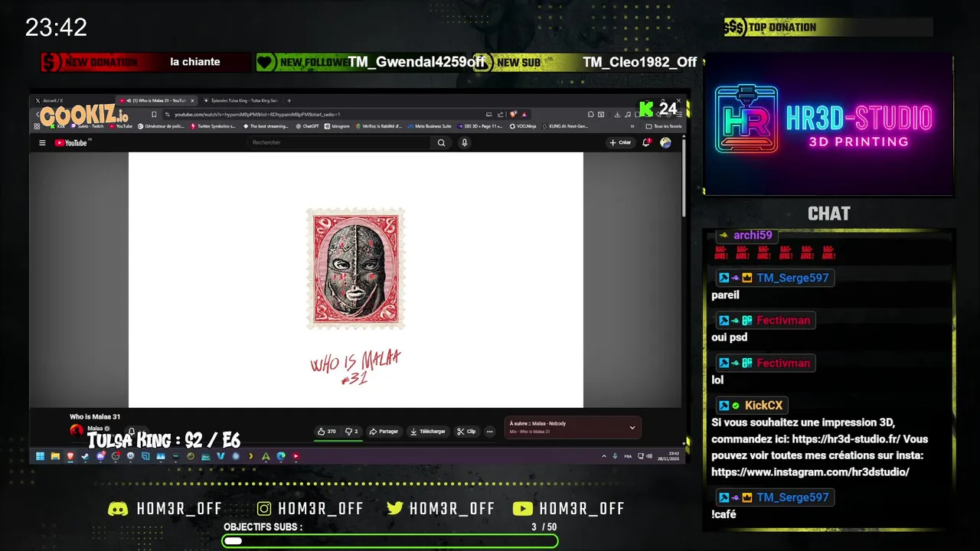
Task: Open the Kick bookmark
Action: [x=57, y=126]
